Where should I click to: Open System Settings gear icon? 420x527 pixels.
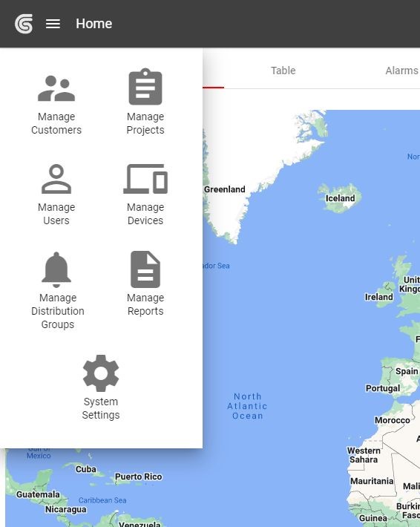[101, 373]
